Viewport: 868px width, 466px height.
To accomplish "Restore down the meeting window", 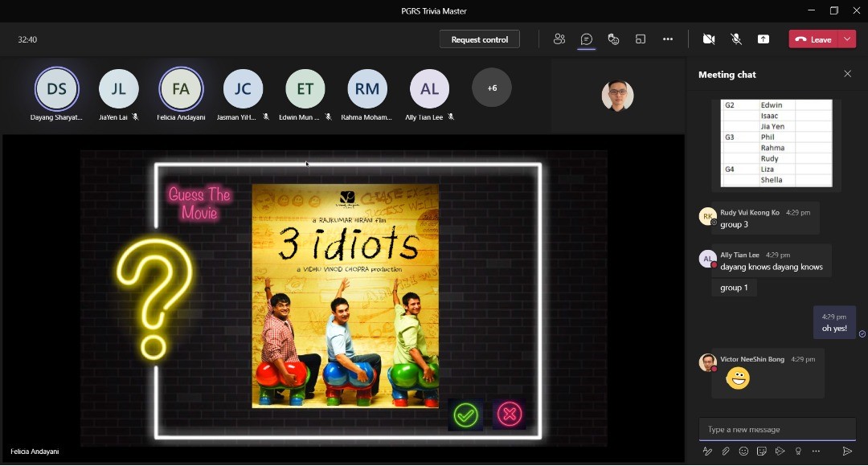I will (834, 10).
